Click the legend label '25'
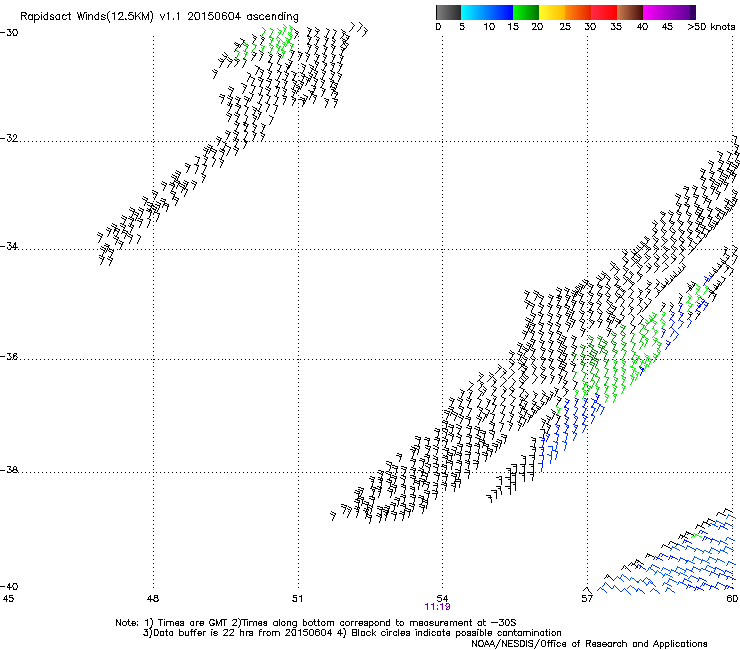740x650 pixels. point(565,27)
